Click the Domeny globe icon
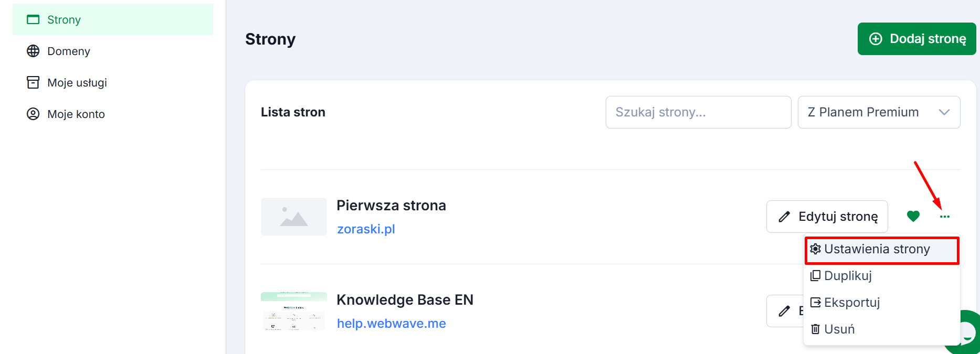The height and width of the screenshot is (354, 980). pos(33,51)
